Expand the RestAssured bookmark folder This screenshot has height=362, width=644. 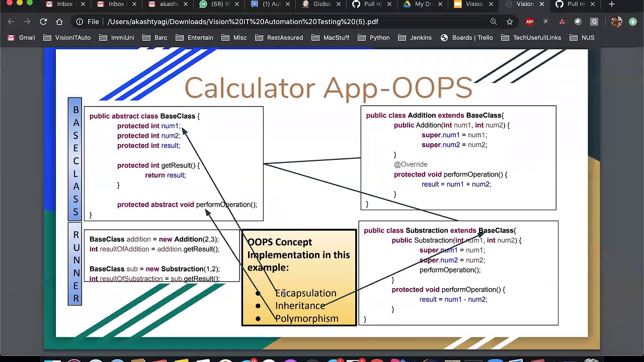pyautogui.click(x=279, y=38)
